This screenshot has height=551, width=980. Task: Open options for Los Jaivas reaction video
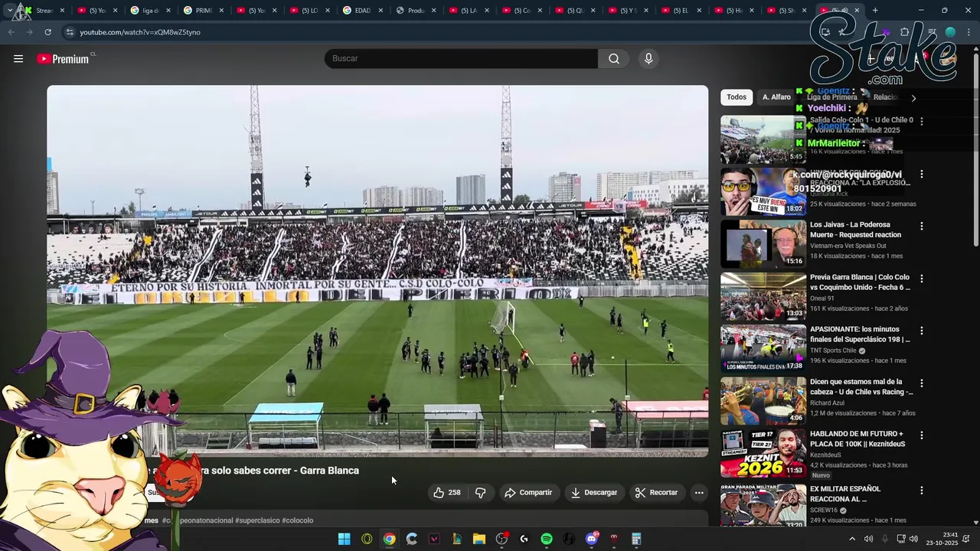pyautogui.click(x=922, y=227)
